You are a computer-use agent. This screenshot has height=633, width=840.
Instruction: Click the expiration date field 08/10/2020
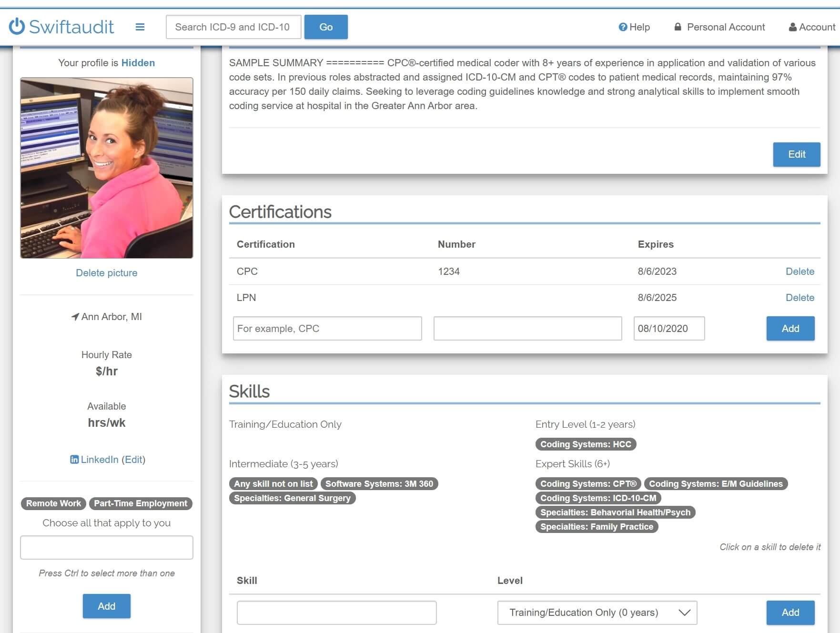coord(669,329)
